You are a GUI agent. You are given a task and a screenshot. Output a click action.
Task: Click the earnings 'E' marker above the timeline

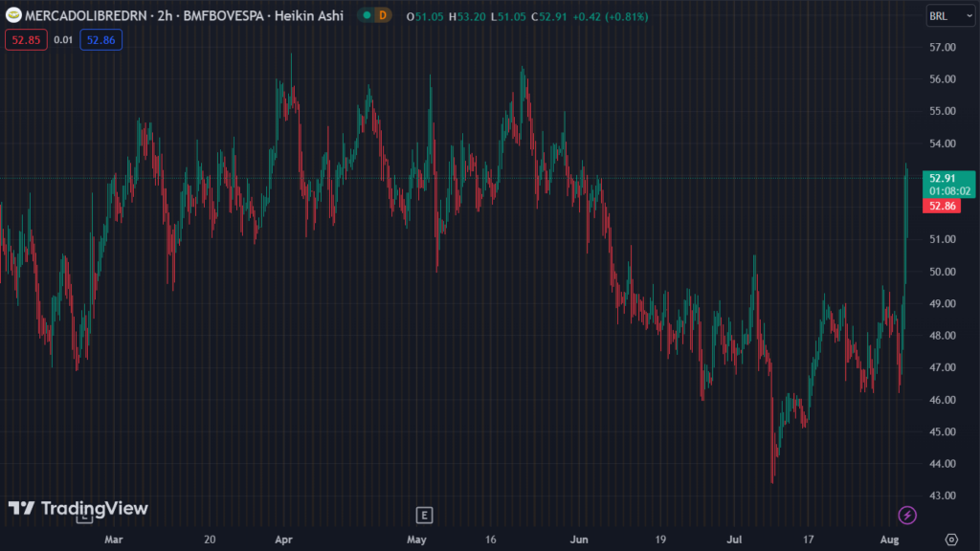pos(422,514)
